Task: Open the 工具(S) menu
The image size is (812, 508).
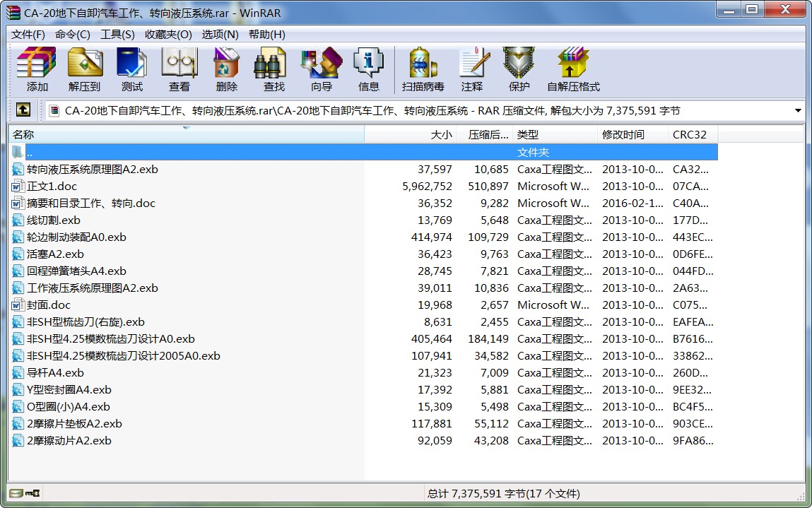Action: 117,34
